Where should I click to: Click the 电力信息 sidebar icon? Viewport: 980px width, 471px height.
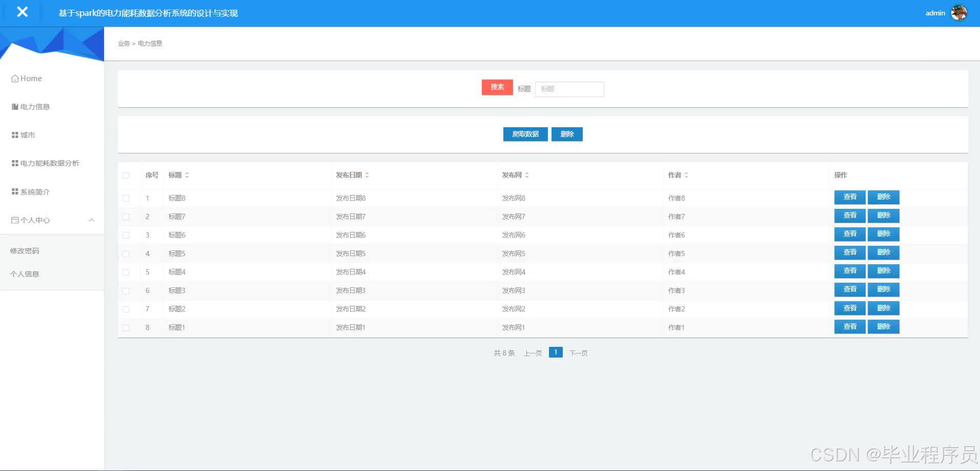[15, 107]
